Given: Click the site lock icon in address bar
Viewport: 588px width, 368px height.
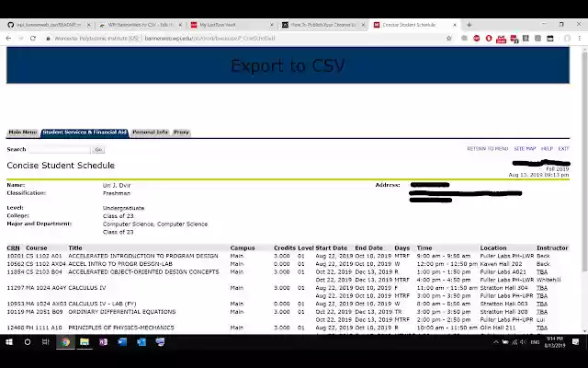Looking at the screenshot, I should (48, 39).
